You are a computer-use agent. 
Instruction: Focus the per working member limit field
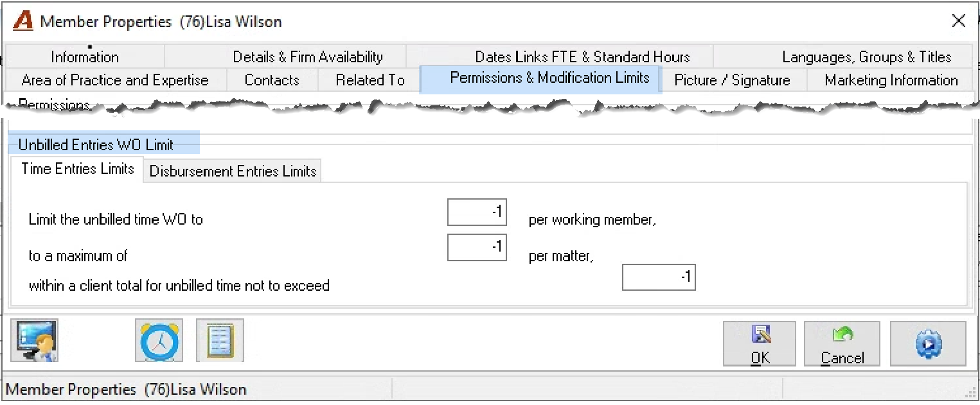click(477, 212)
